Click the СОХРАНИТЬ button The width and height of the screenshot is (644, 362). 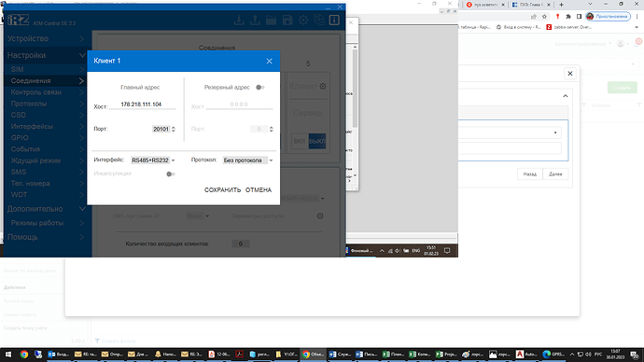click(223, 190)
